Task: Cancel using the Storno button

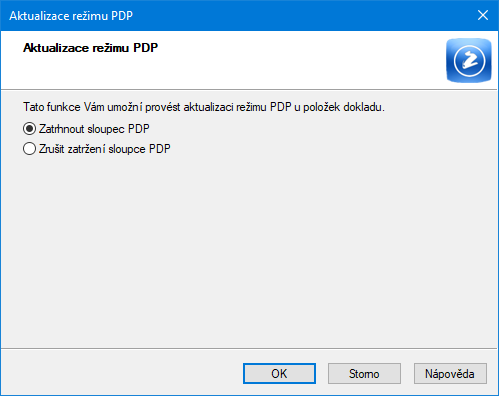Action: click(364, 373)
